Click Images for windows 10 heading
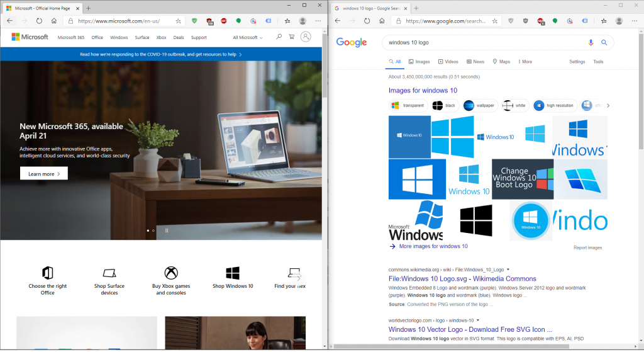 423,91
